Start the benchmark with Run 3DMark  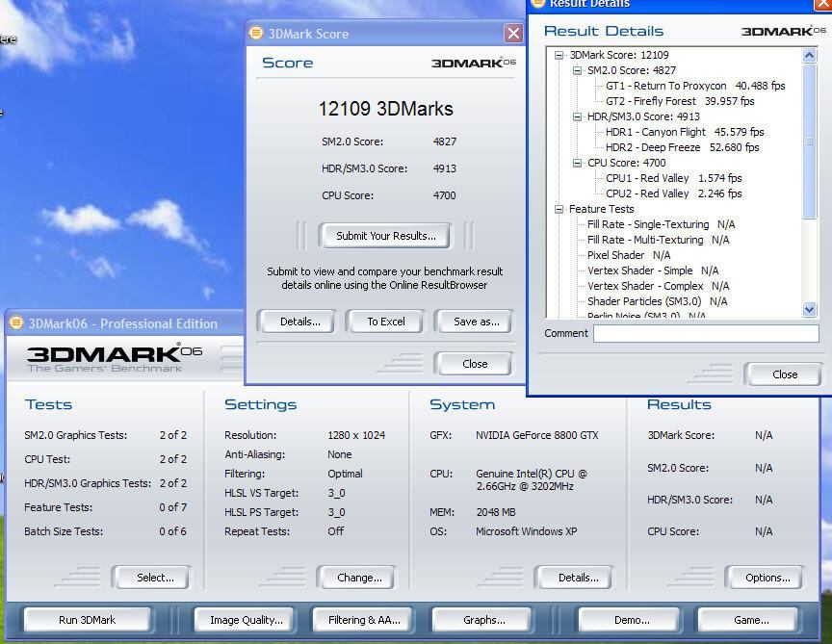87,620
